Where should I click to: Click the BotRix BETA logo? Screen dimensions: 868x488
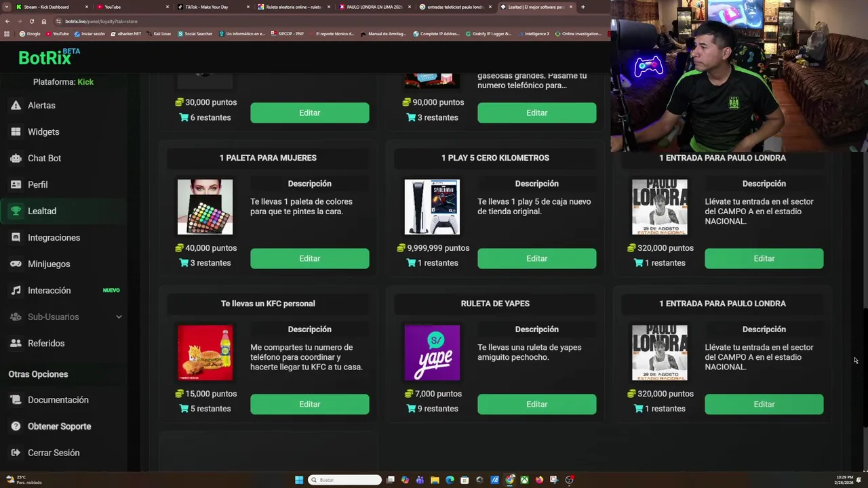pos(49,57)
